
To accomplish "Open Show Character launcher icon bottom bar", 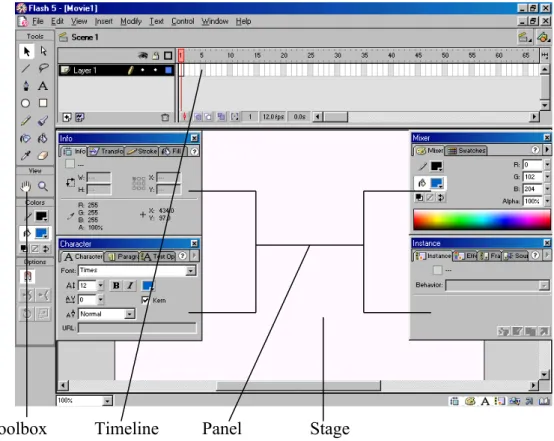I will [485, 401].
